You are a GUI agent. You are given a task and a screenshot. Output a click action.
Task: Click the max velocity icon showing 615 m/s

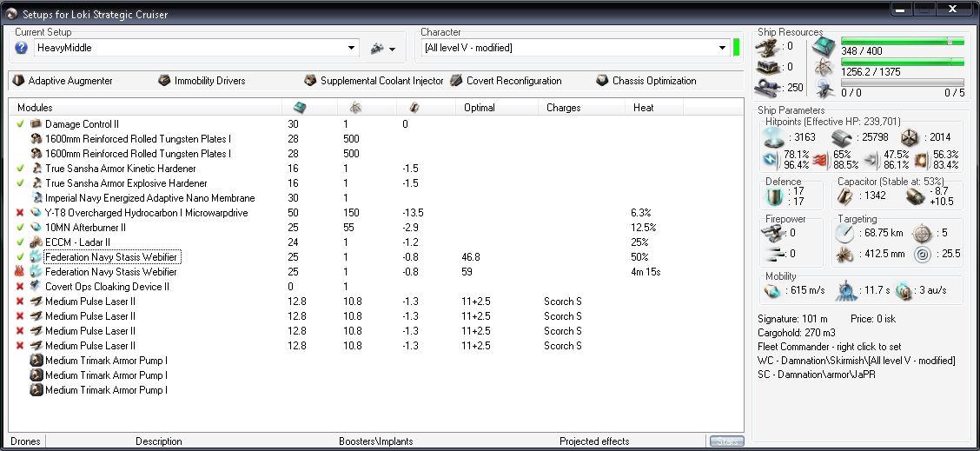772,290
